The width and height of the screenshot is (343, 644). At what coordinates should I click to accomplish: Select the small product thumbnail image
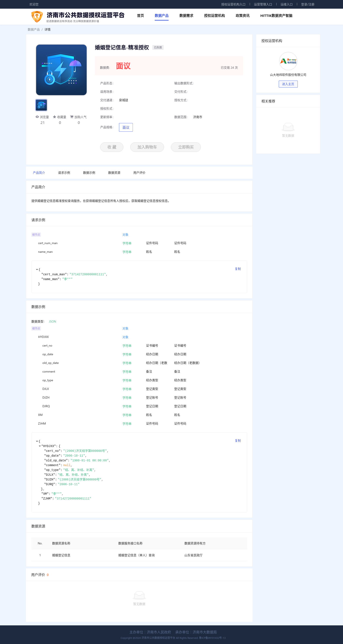(x=41, y=105)
